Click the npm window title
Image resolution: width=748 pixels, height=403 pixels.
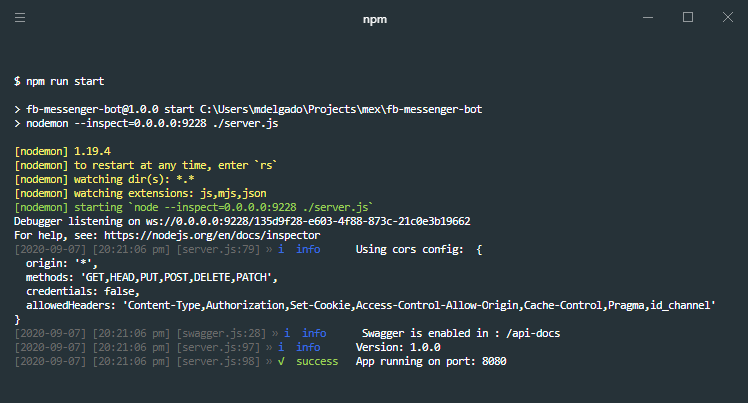click(375, 20)
